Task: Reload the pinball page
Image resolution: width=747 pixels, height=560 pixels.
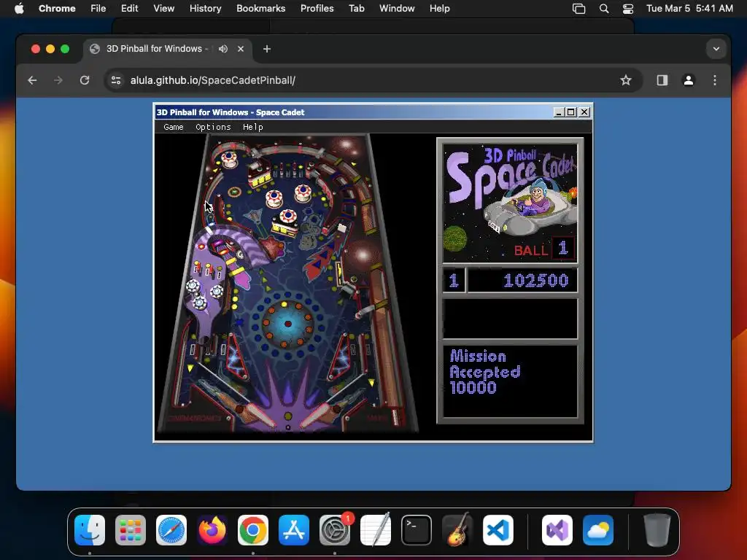Action: click(85, 80)
